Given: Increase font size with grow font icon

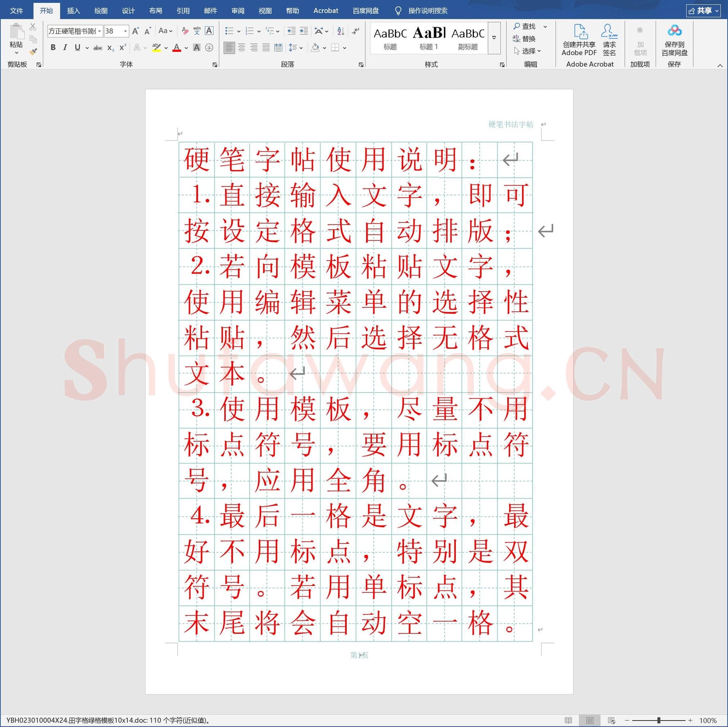Looking at the screenshot, I should (135, 31).
